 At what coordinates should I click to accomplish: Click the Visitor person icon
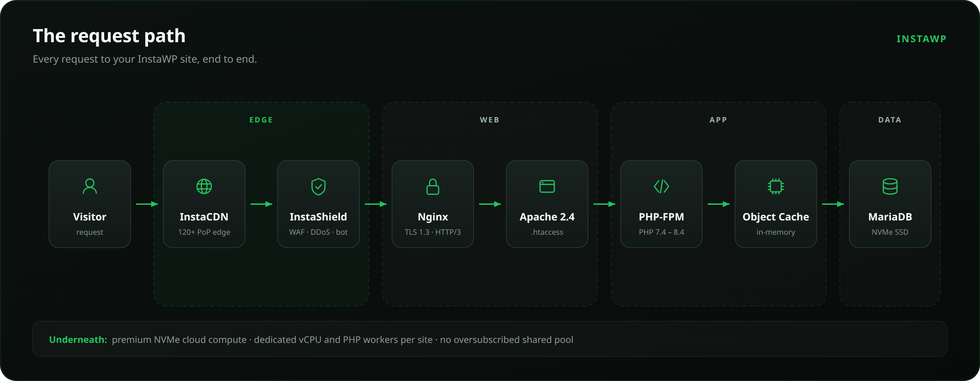tap(90, 186)
